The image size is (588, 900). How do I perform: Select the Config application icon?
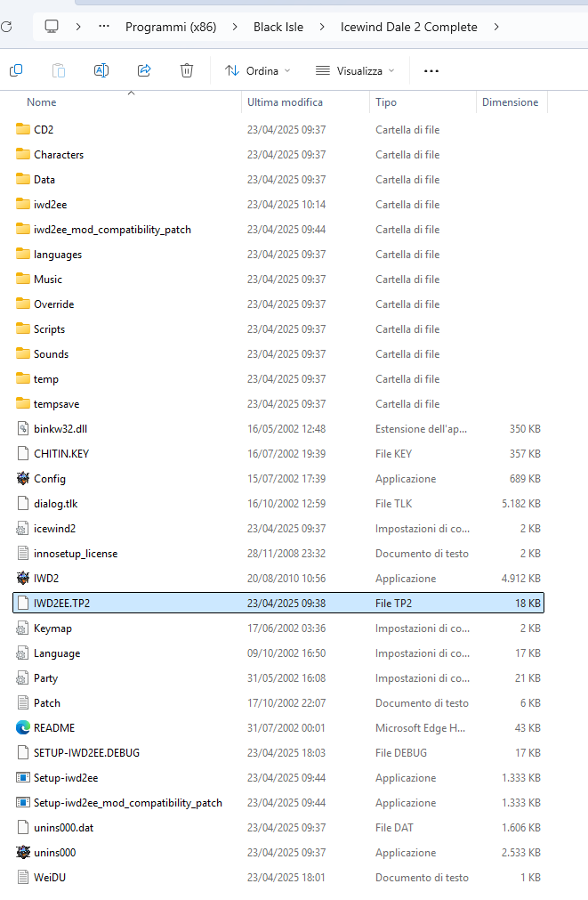click(x=23, y=478)
